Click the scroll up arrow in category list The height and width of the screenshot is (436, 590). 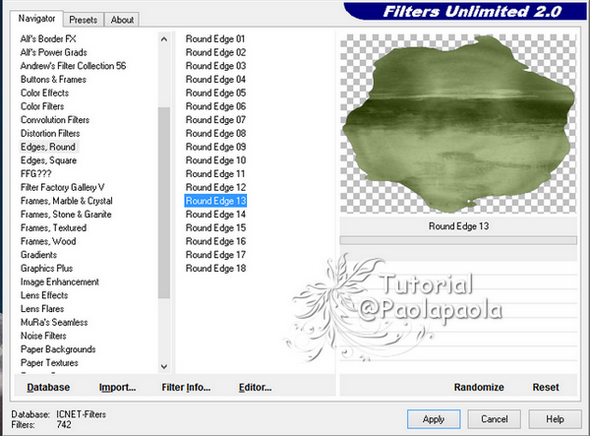click(x=164, y=39)
